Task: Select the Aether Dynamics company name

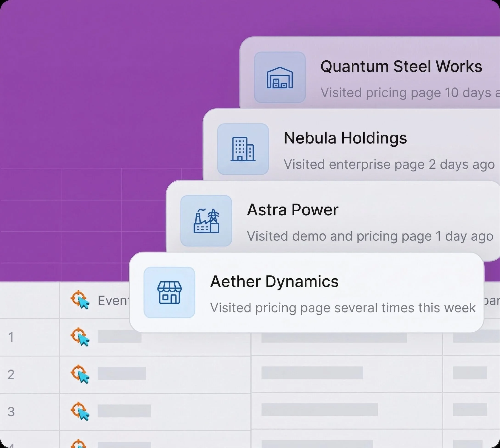Action: 274,282
